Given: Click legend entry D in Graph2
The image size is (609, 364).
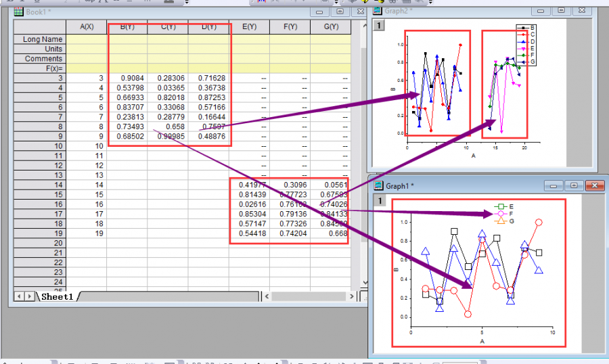Looking at the screenshot, I should click(x=526, y=41).
